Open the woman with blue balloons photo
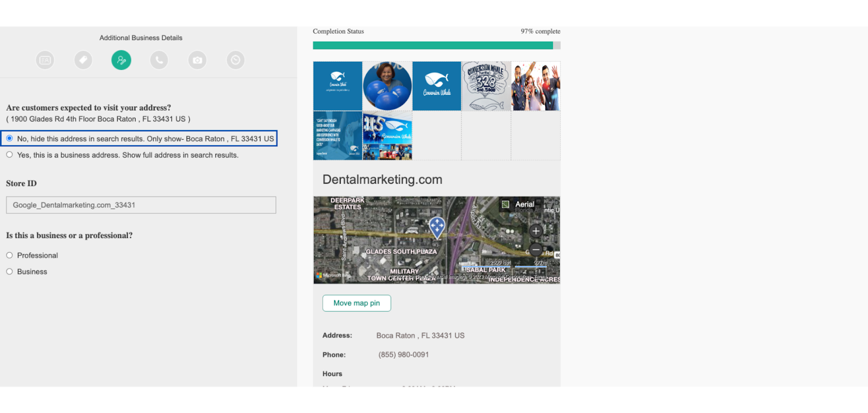Viewport: 868px width, 413px height. [x=387, y=86]
